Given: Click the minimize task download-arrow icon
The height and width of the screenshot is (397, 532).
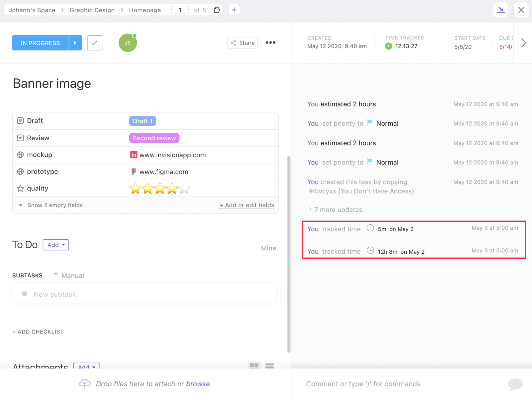Looking at the screenshot, I should [501, 10].
